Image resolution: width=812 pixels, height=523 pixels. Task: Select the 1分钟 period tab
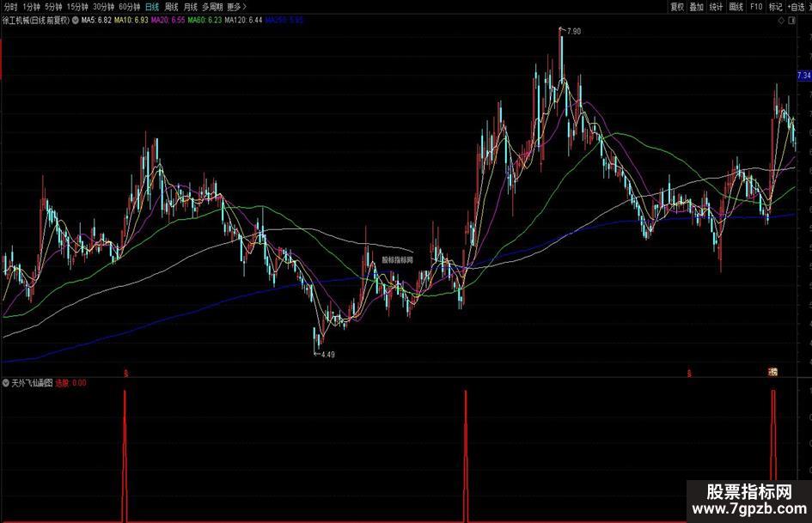click(x=31, y=7)
